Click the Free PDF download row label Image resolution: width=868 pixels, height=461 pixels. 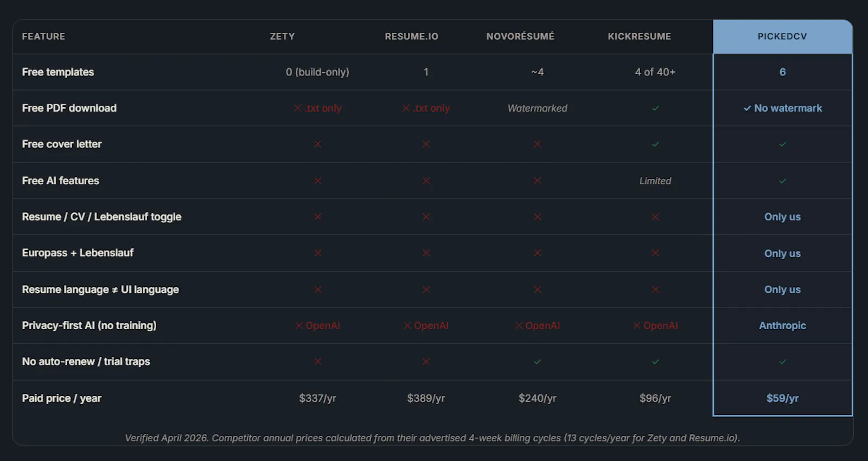(69, 108)
